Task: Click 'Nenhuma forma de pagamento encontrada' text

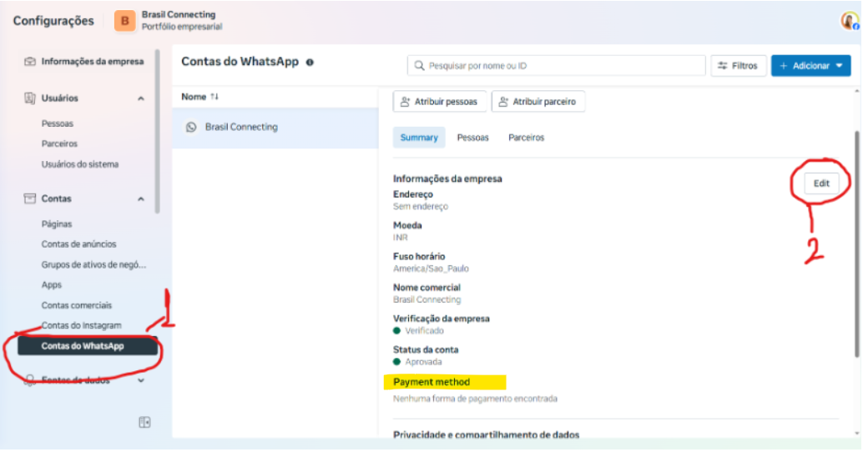Action: click(x=475, y=399)
